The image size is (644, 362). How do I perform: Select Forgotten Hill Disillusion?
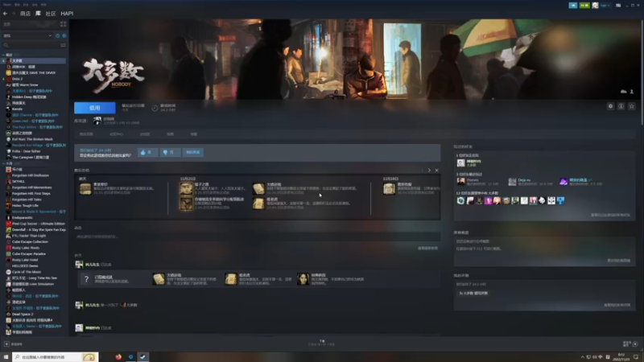pyautogui.click(x=31, y=175)
